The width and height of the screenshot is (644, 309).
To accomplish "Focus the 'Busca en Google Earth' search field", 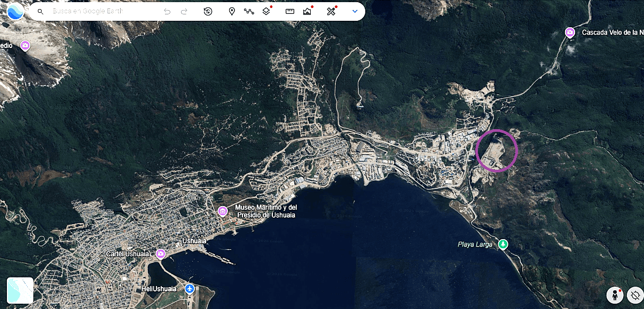I will (101, 11).
